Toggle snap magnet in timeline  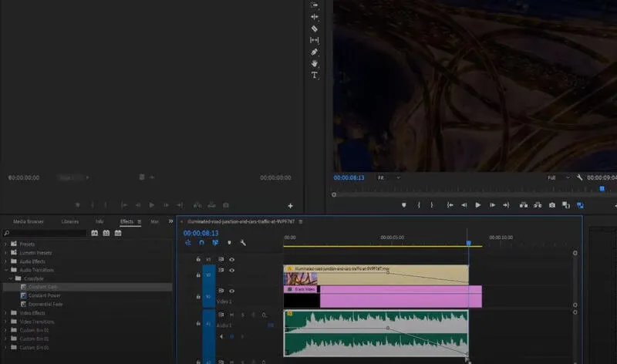click(x=201, y=243)
